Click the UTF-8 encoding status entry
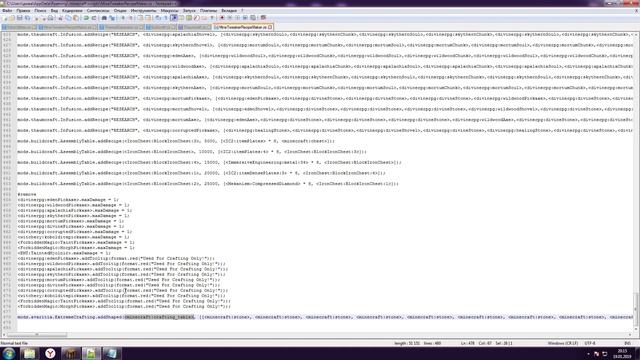640x360 pixels. click(x=590, y=343)
